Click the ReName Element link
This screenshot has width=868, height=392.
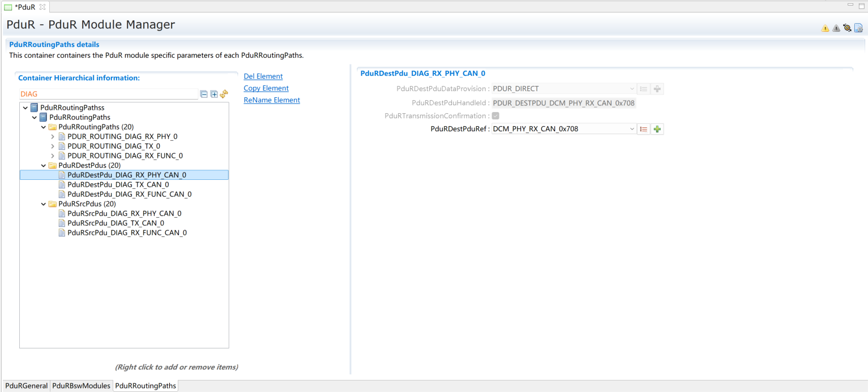272,100
